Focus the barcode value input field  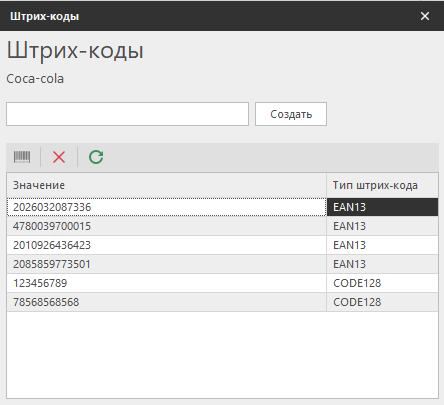click(127, 114)
